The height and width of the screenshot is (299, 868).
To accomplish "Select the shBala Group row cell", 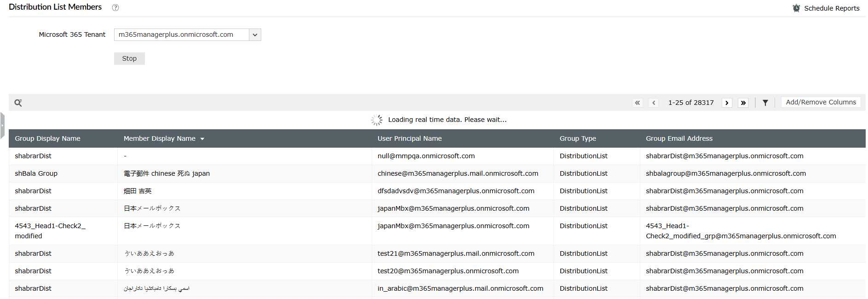I will point(36,173).
